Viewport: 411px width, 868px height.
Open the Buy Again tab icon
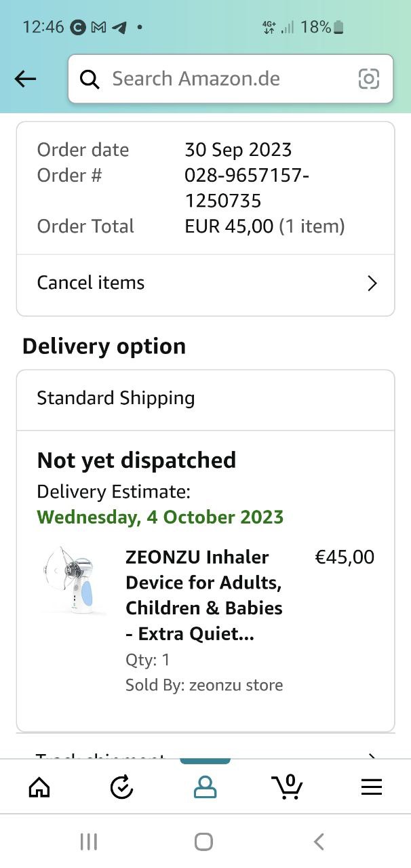[122, 787]
